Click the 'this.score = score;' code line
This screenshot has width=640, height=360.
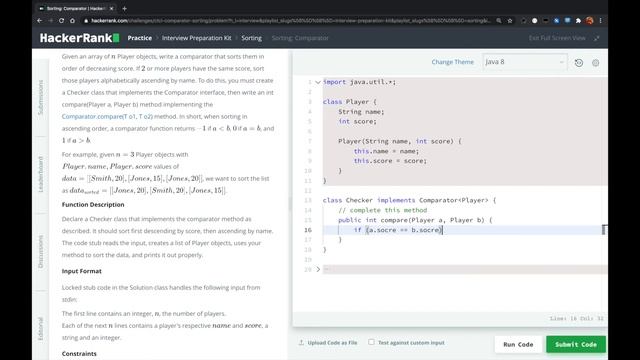tap(390, 161)
